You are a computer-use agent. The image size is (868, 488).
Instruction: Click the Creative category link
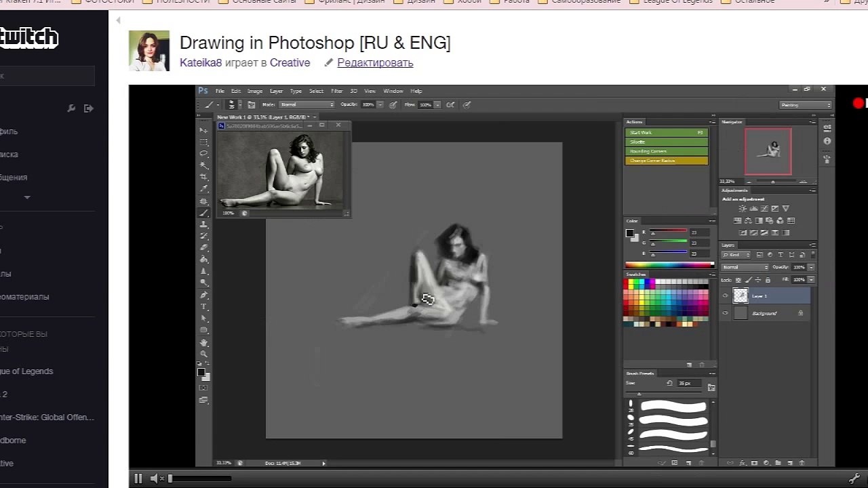(290, 62)
